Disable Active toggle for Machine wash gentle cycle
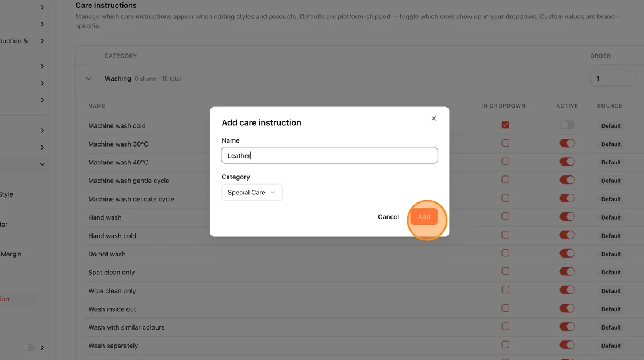The height and width of the screenshot is (360, 644). (567, 179)
